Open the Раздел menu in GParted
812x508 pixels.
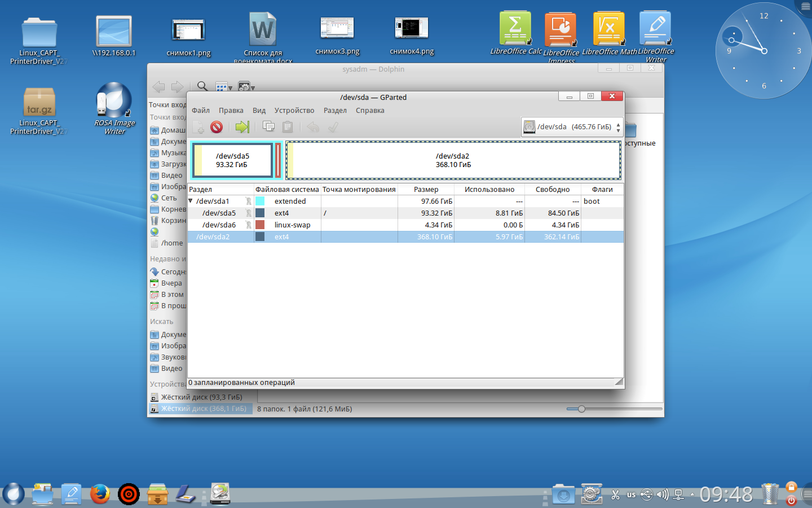point(335,111)
